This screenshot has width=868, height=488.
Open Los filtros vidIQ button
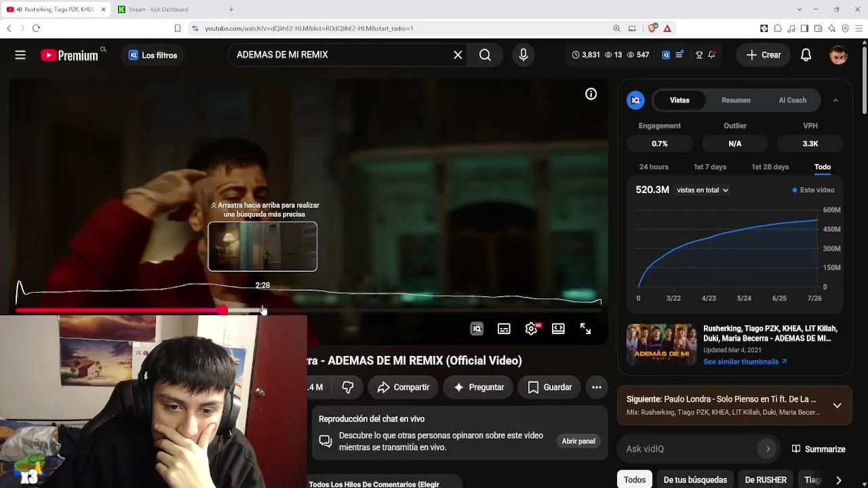coord(153,55)
